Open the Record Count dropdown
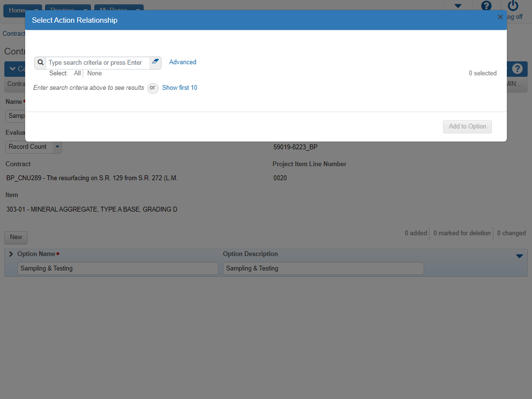532x399 pixels. [57, 147]
